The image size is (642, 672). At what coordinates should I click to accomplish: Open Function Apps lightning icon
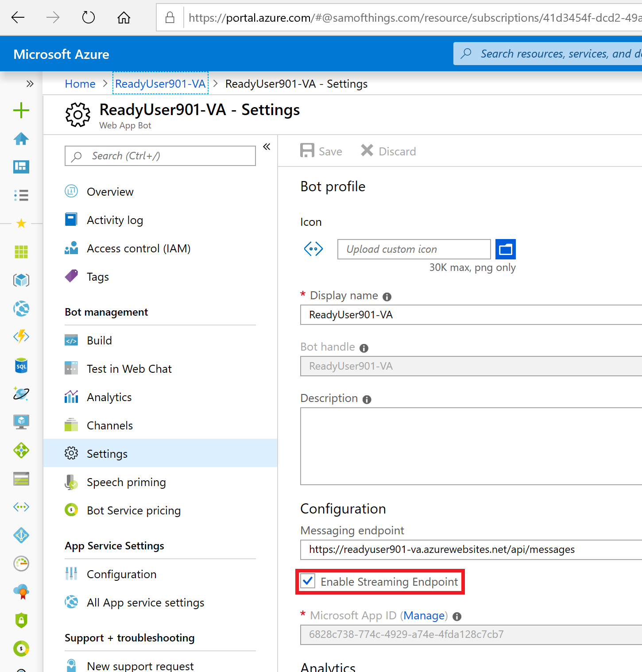click(21, 337)
